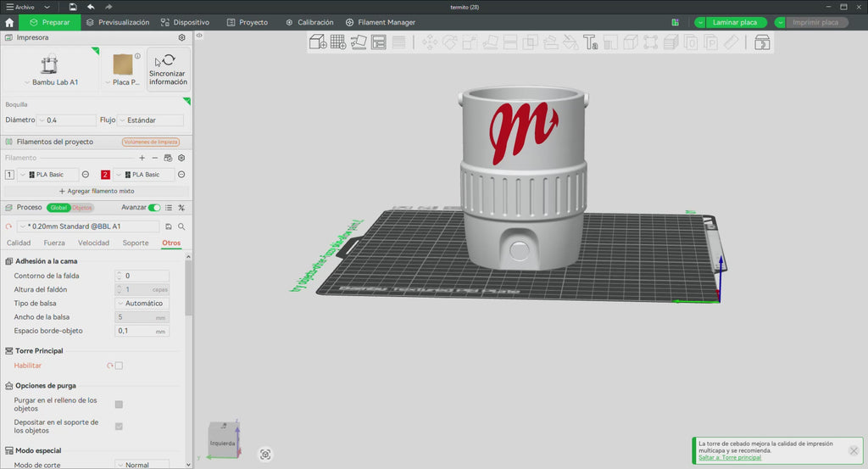This screenshot has width=868, height=469.
Task: Go to the Home screen icon
Action: pyautogui.click(x=9, y=22)
